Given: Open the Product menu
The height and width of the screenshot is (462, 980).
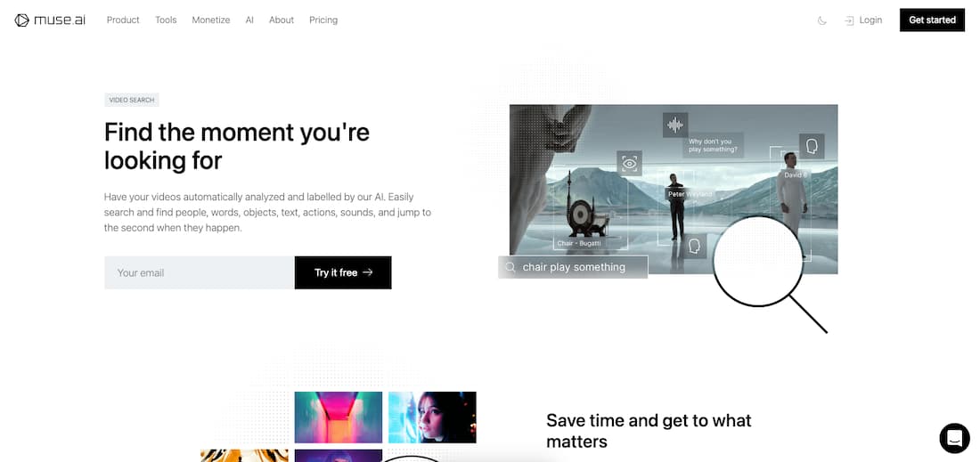Looking at the screenshot, I should pos(123,20).
